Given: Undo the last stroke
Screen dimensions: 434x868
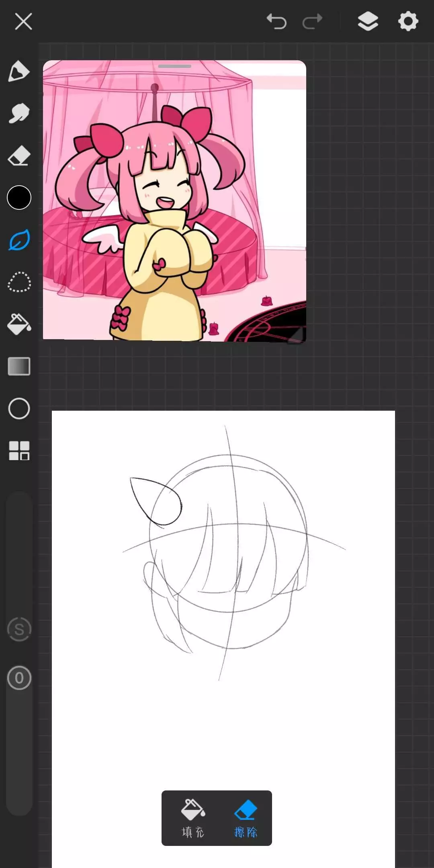Looking at the screenshot, I should click(x=276, y=21).
